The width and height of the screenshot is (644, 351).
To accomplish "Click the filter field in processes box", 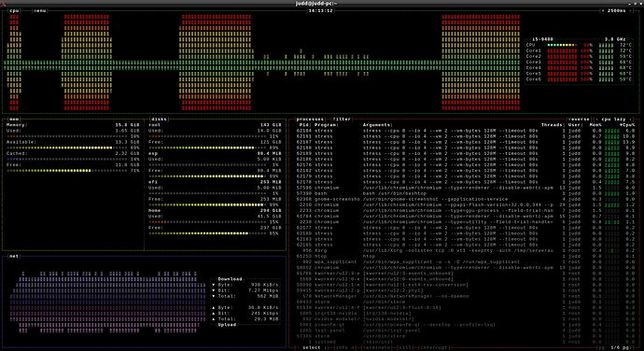I will coord(342,119).
